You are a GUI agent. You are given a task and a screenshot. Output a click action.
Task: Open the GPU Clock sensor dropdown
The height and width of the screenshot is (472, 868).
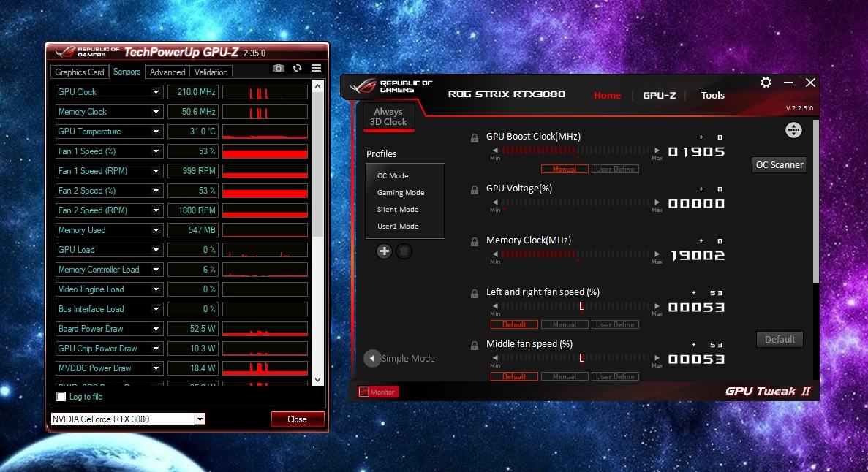tap(156, 92)
